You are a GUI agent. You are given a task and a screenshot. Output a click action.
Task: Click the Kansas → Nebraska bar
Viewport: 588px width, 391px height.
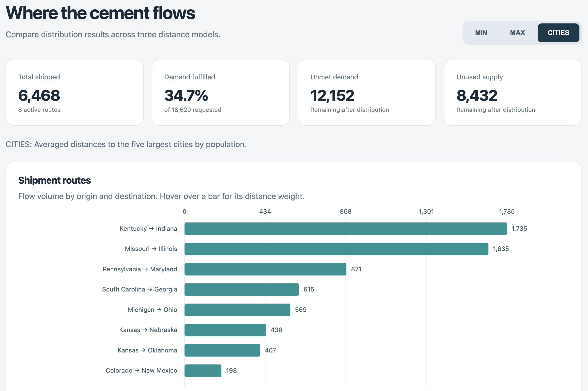pos(225,330)
